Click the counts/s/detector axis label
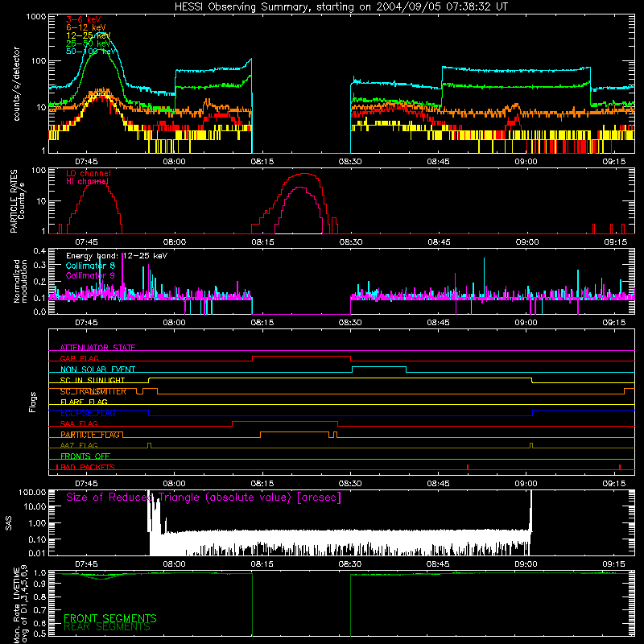 (x=16, y=84)
